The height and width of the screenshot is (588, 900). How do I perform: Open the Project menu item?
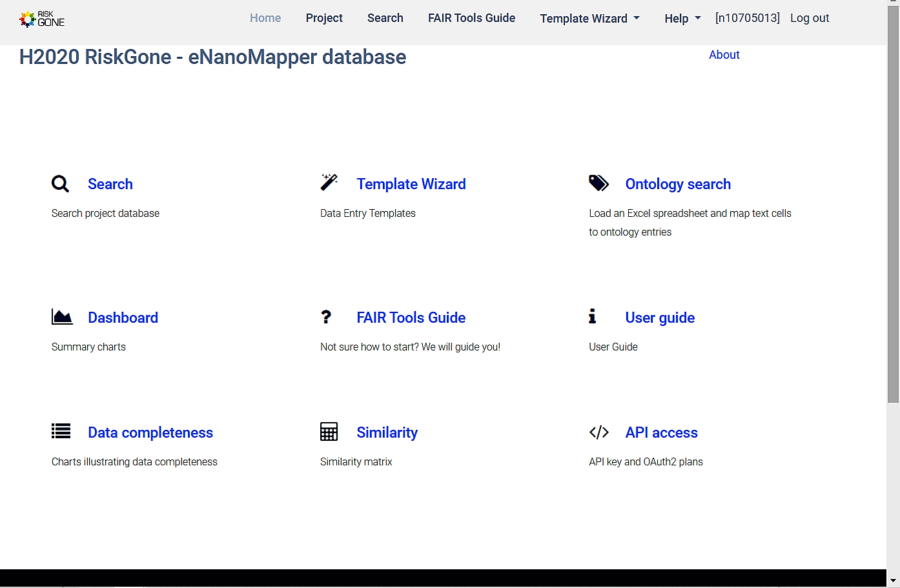coord(324,18)
